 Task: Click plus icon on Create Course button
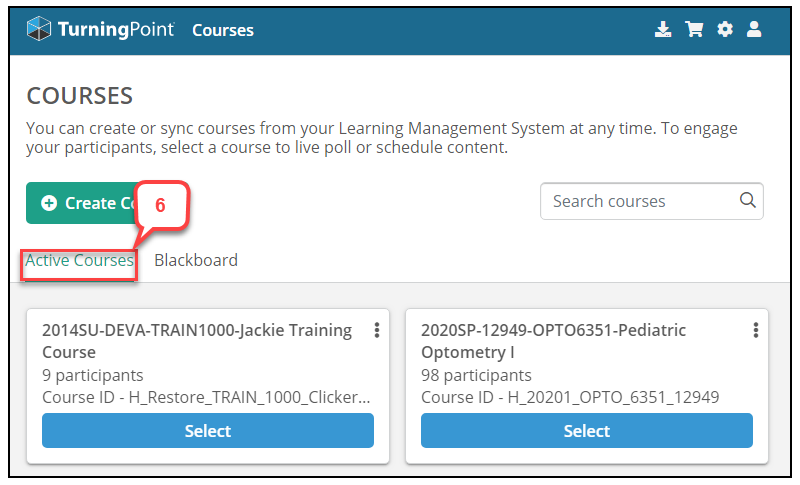click(49, 203)
